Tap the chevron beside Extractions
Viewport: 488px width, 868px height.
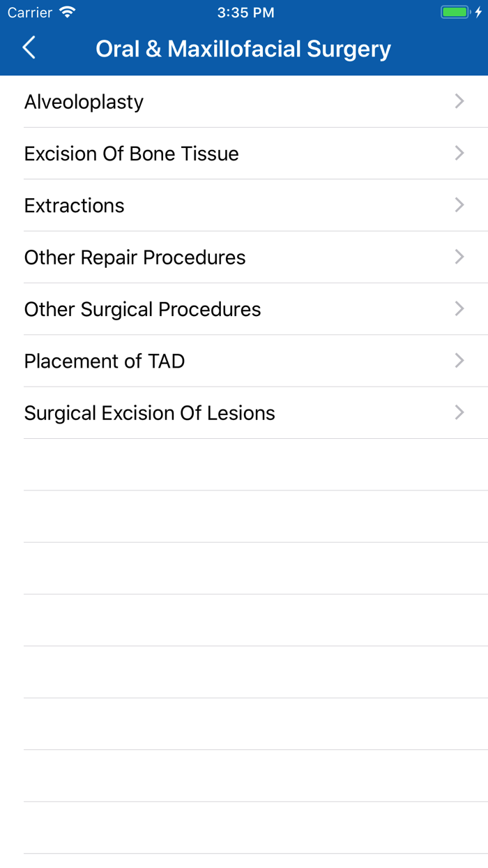pyautogui.click(x=459, y=205)
